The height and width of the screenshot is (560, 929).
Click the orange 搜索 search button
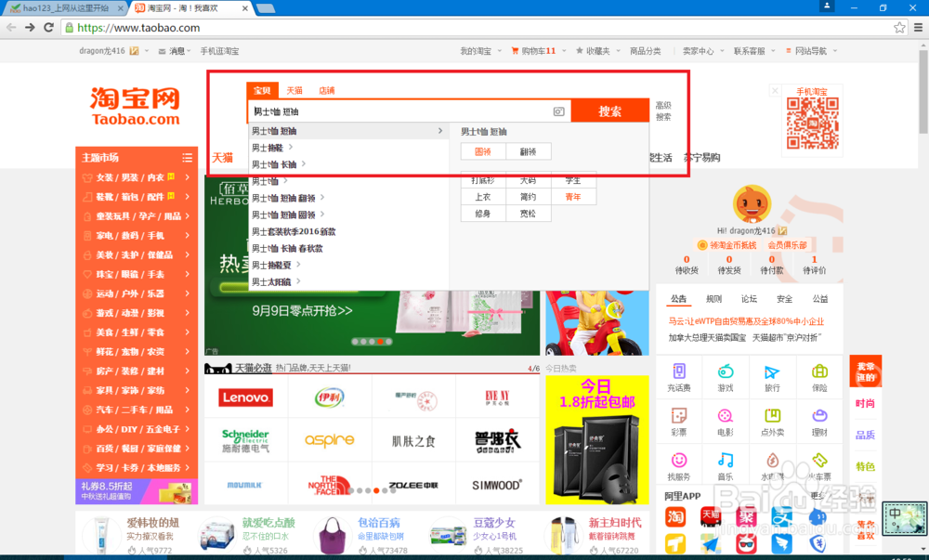point(609,111)
